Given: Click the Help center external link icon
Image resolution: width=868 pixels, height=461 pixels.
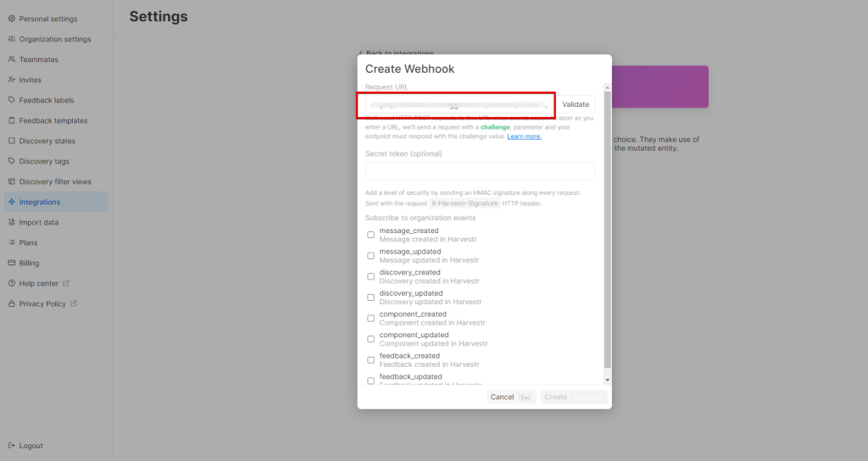Looking at the screenshot, I should [x=66, y=283].
